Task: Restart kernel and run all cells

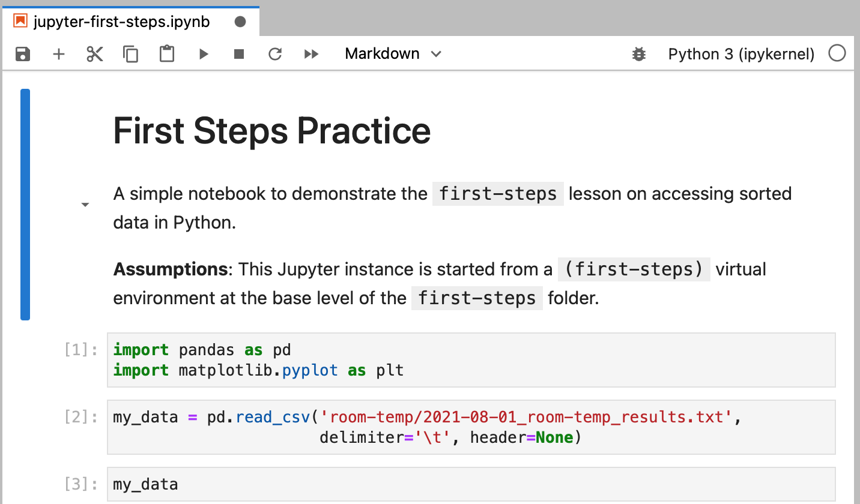Action: tap(311, 54)
